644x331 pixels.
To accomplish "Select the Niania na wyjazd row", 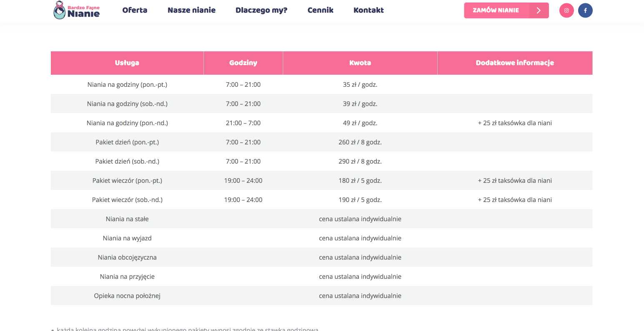I will point(127,238).
